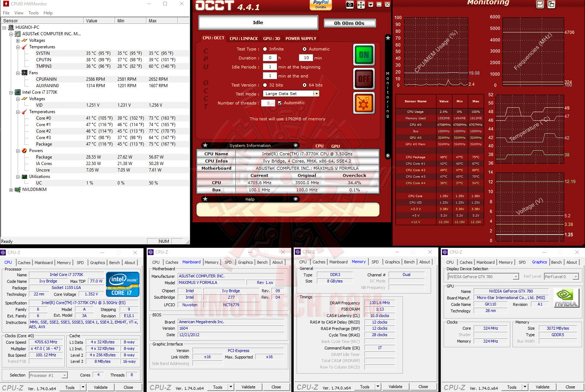Open the Perf Level 0 dropdown
585x392 pixels.
[x=576, y=277]
